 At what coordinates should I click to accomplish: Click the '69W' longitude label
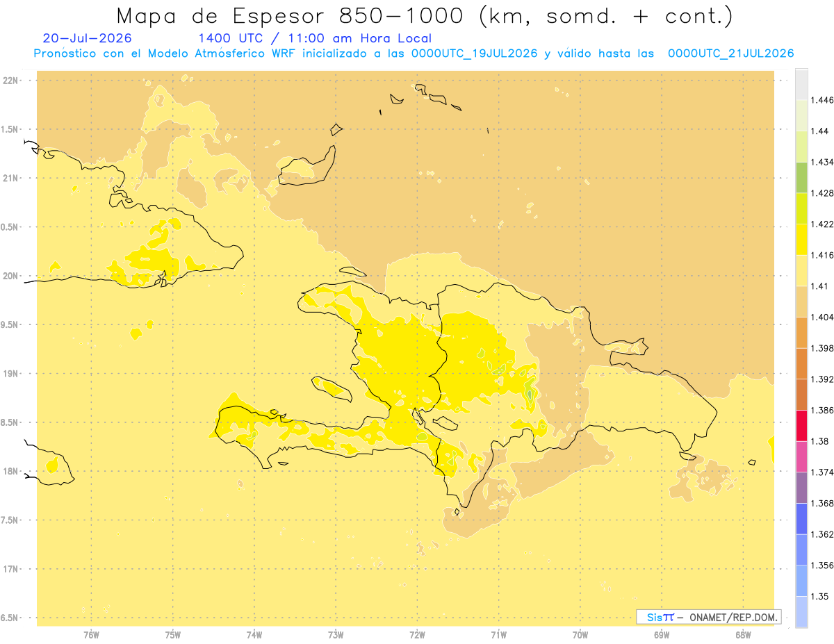click(x=662, y=635)
